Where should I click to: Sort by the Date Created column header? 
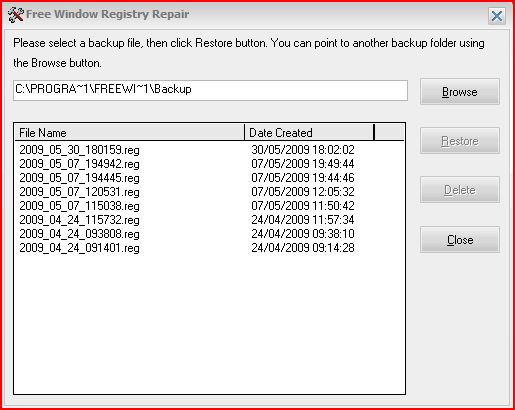(309, 133)
